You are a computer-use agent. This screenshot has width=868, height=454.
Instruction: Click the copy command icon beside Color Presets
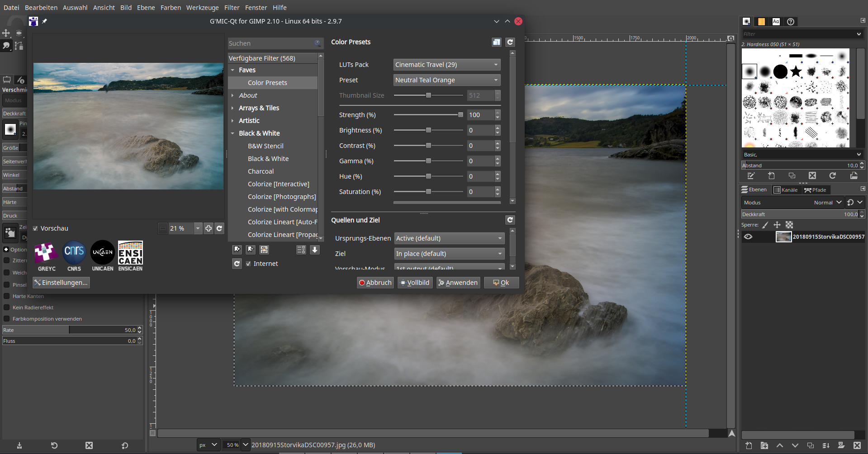point(497,42)
